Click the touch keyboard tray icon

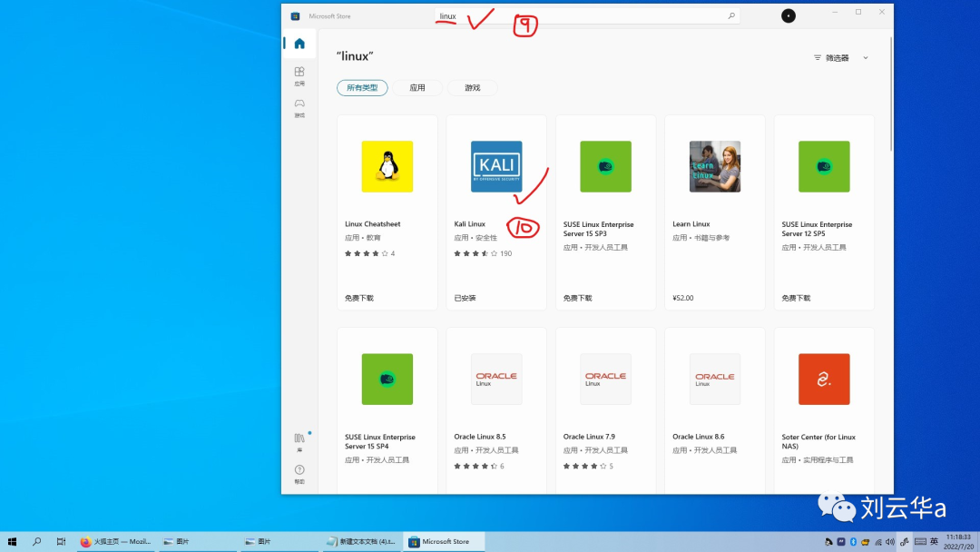[x=920, y=542]
